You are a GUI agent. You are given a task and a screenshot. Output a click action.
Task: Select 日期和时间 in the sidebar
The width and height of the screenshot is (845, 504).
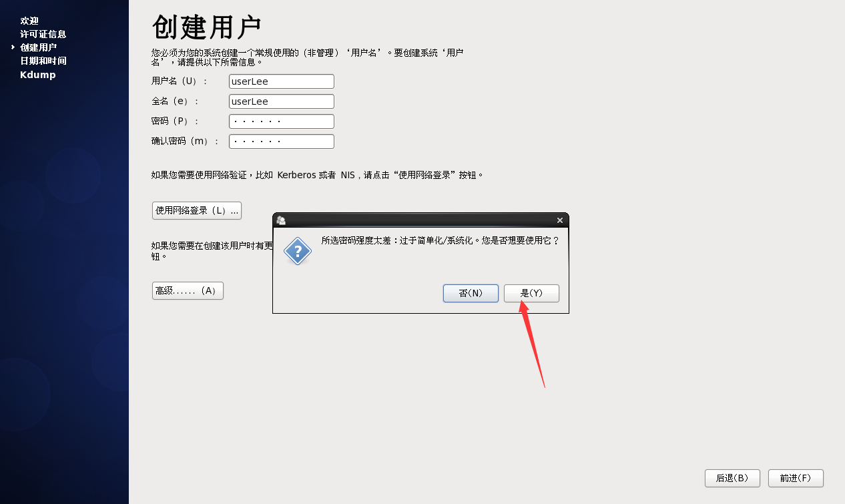click(43, 61)
